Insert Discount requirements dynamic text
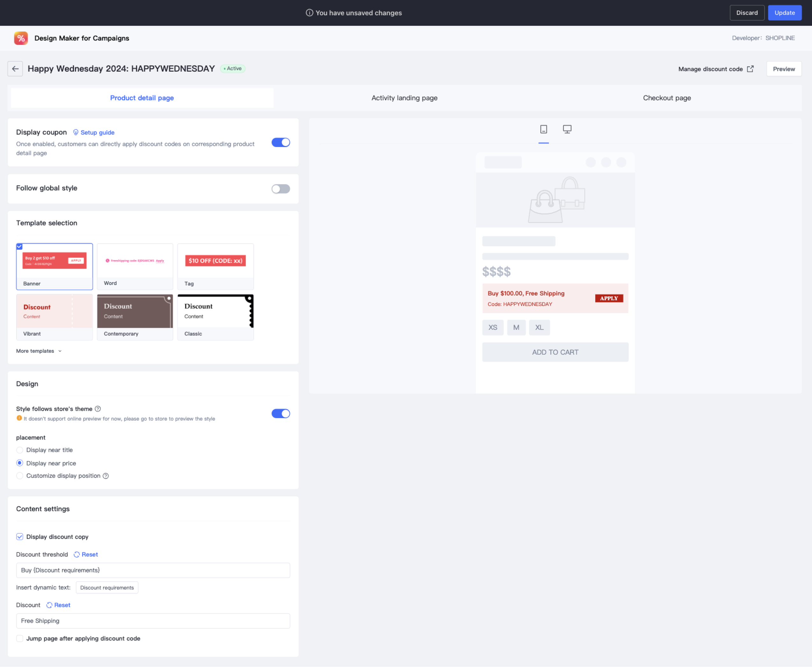 coord(107,587)
